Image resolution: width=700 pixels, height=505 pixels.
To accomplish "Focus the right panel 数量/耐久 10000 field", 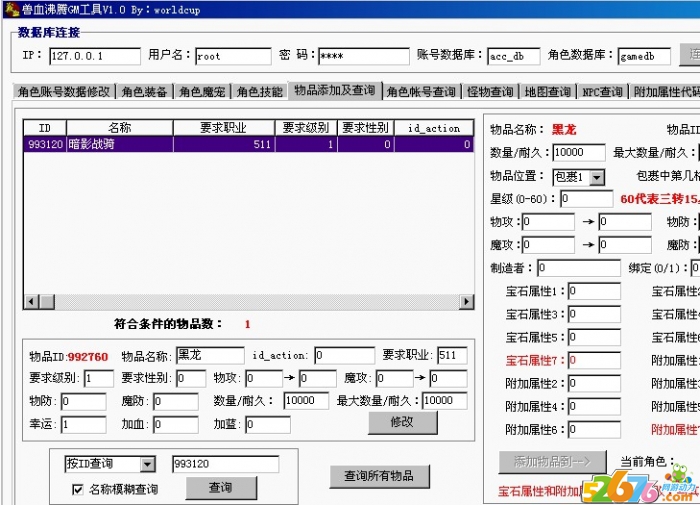I will coord(579,153).
